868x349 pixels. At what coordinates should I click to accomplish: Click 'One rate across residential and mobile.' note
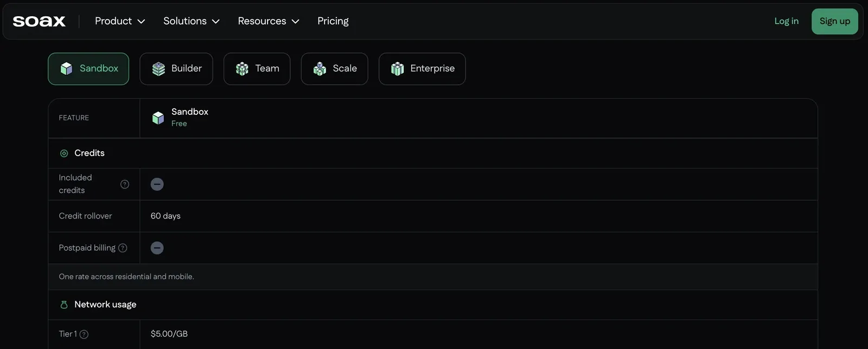coord(126,276)
